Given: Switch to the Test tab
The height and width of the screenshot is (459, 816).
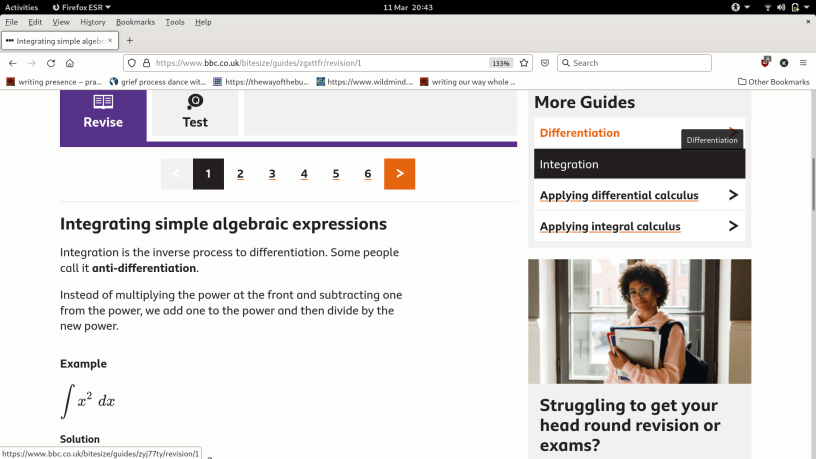Looking at the screenshot, I should pos(195,111).
